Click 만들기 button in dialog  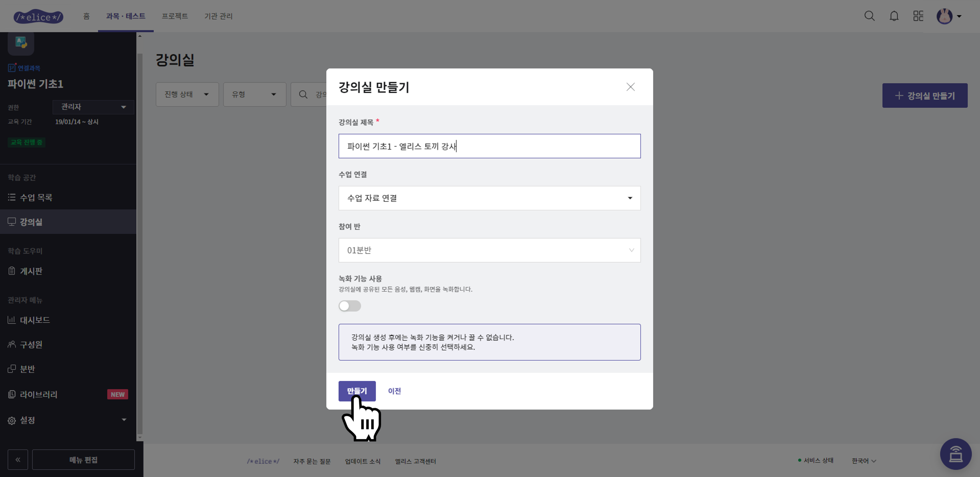pyautogui.click(x=357, y=391)
